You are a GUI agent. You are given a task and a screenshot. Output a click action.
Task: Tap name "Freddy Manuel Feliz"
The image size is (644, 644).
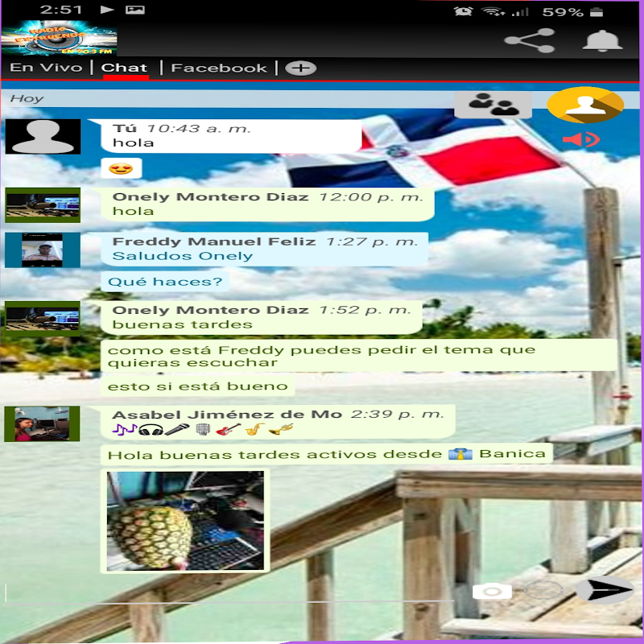pos(214,241)
